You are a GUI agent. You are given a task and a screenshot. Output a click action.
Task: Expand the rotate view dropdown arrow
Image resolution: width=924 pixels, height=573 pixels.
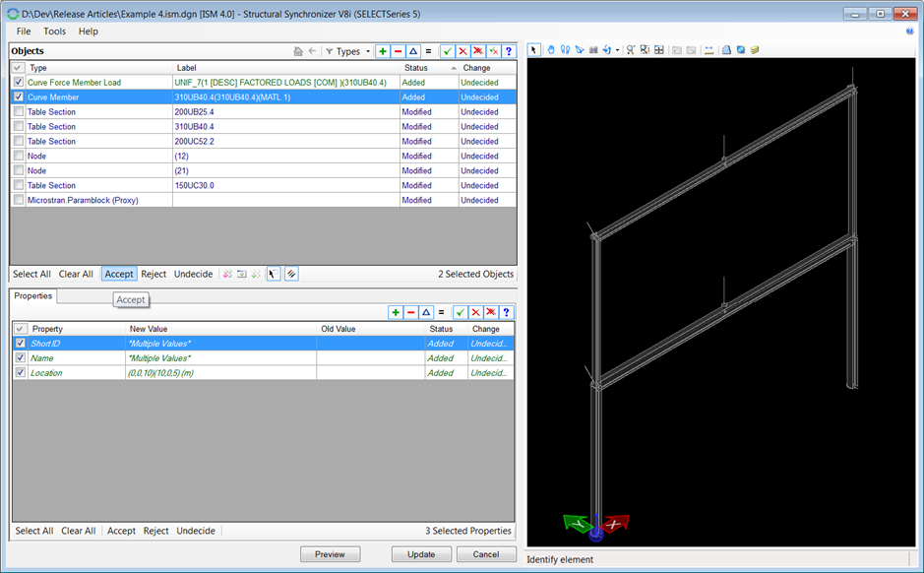618,50
